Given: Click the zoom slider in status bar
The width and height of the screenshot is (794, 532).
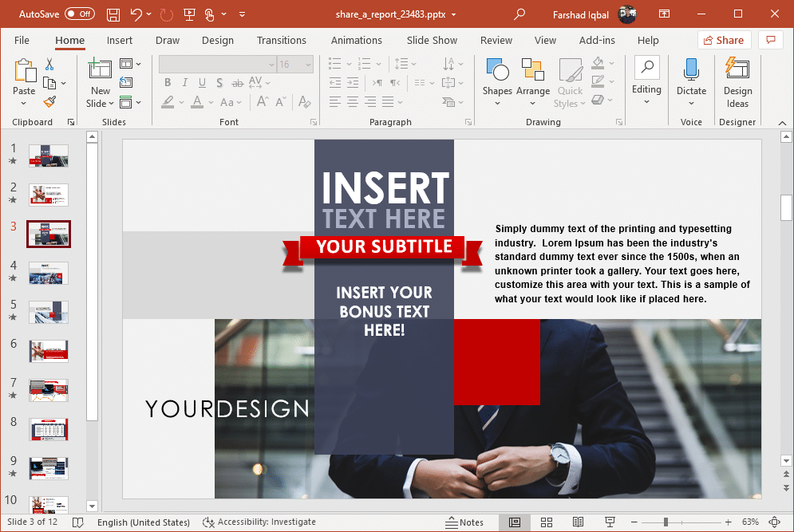Looking at the screenshot, I should (666, 522).
